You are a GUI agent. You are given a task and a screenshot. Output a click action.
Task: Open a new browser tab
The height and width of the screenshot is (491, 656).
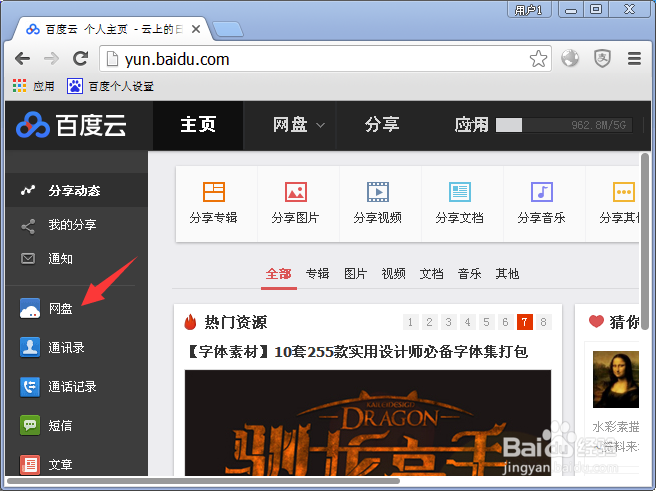[228, 29]
